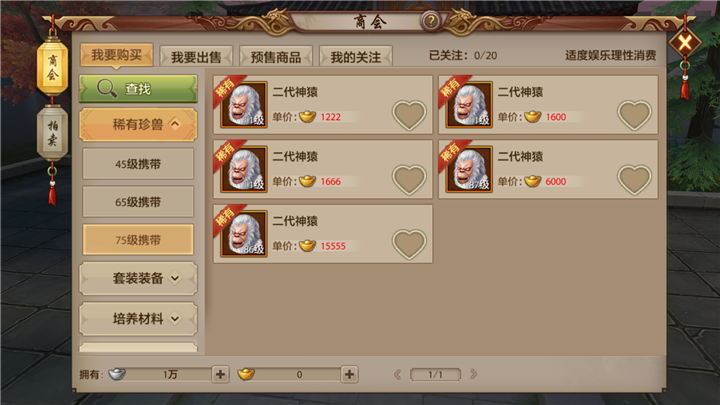Add silver with the plus icon
This screenshot has width=720, height=405.
coord(220,374)
